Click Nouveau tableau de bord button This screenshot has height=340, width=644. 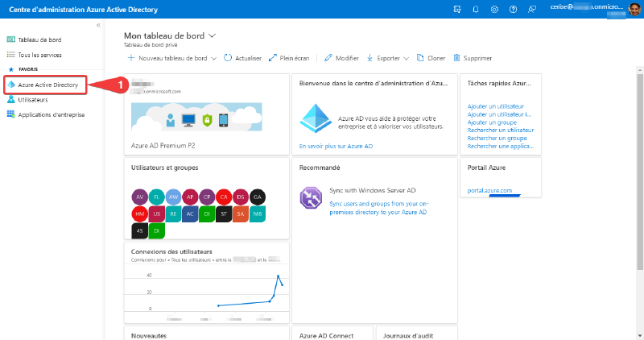pos(167,58)
